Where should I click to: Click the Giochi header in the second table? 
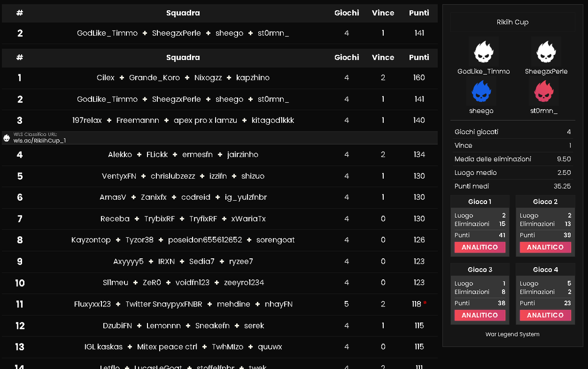tap(346, 57)
